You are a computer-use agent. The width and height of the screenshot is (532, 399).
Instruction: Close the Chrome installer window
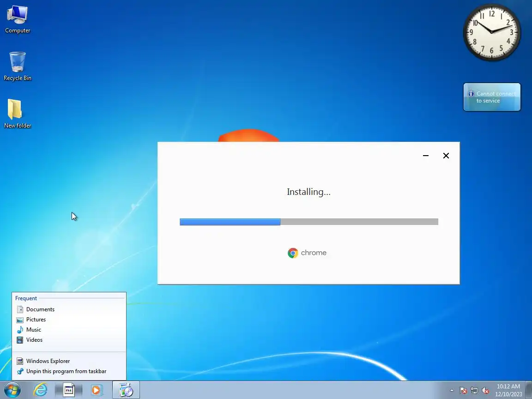pyautogui.click(x=446, y=156)
